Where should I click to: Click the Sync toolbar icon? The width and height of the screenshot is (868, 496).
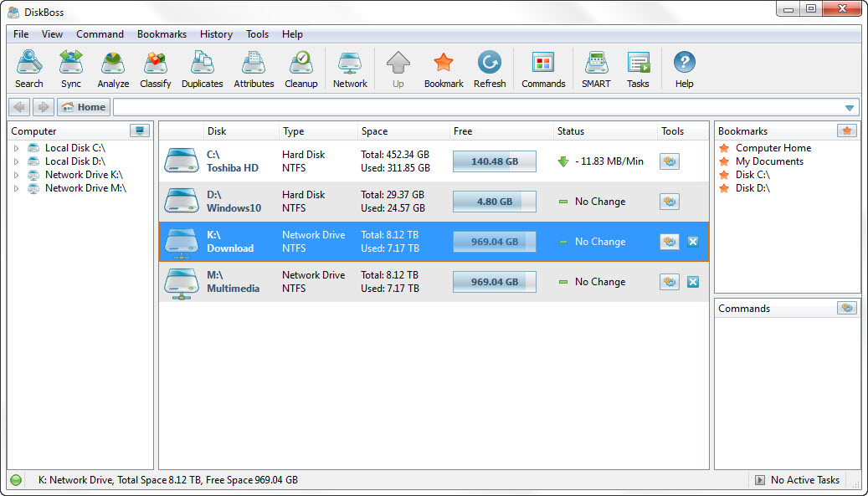coord(71,69)
